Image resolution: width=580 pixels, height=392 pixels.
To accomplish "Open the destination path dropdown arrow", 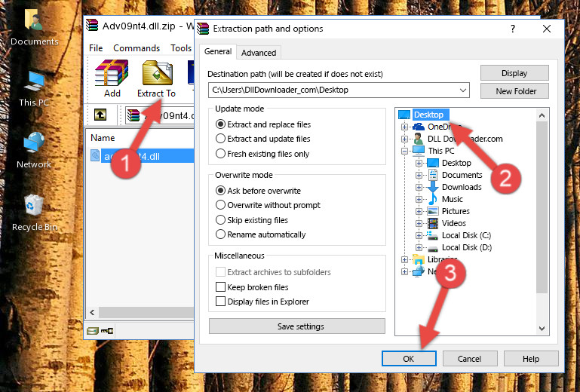I will click(x=463, y=90).
